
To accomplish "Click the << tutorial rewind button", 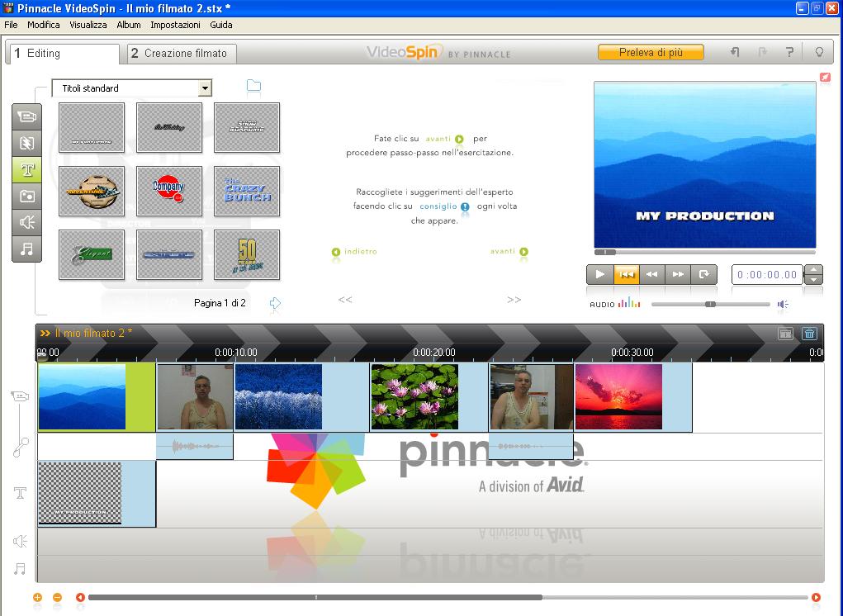I will 345,300.
